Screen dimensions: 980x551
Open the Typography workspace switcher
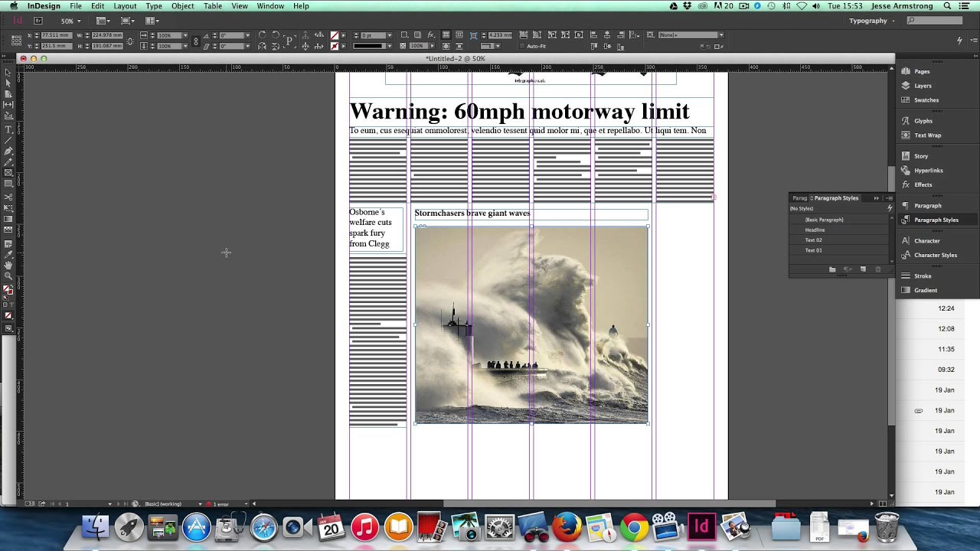coord(871,21)
